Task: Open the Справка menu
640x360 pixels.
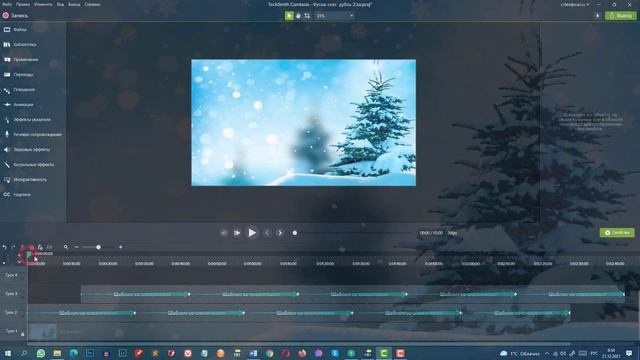Action: (92, 4)
